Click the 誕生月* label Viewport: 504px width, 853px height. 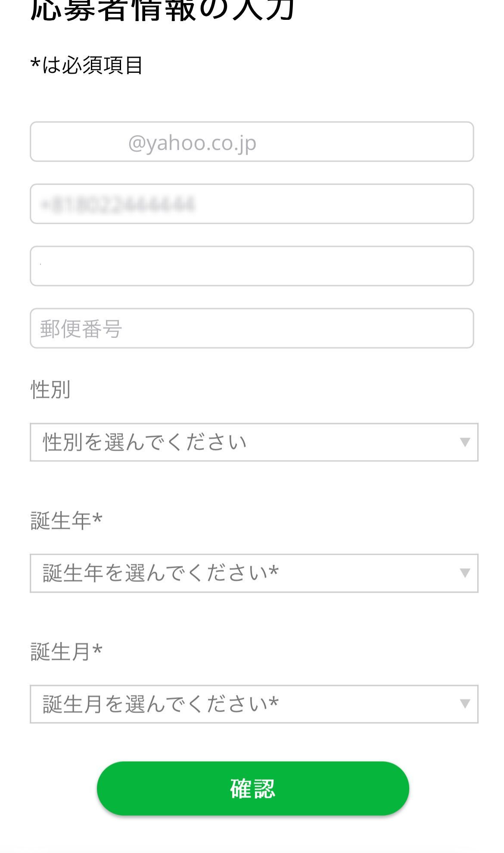66,652
